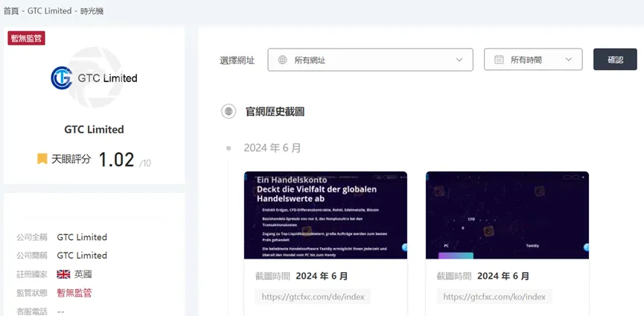644x316 pixels.
Task: Expand the chevron of the 所有時間 selector
Action: point(568,60)
